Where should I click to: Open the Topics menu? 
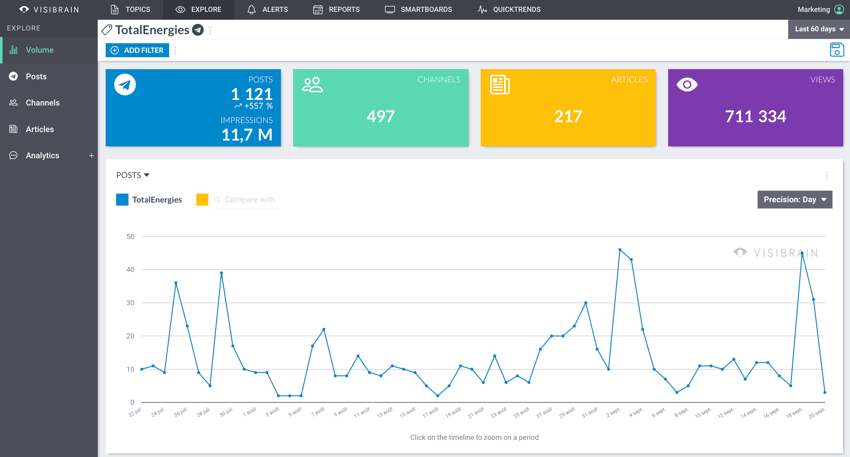[130, 10]
